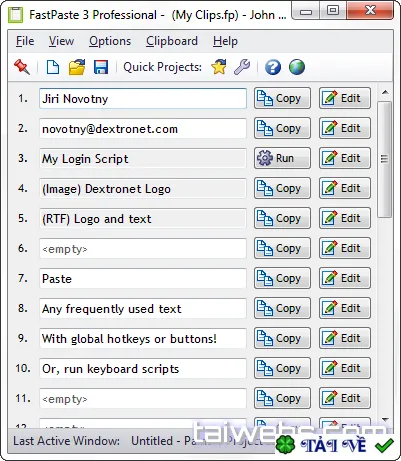Click the FastPaste app icon in title bar
Image resolution: width=401 pixels, height=461 pixels.
pyautogui.click(x=16, y=15)
